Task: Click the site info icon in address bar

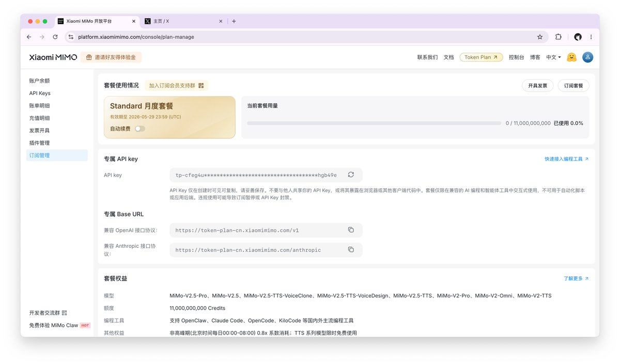Action: pos(71,37)
